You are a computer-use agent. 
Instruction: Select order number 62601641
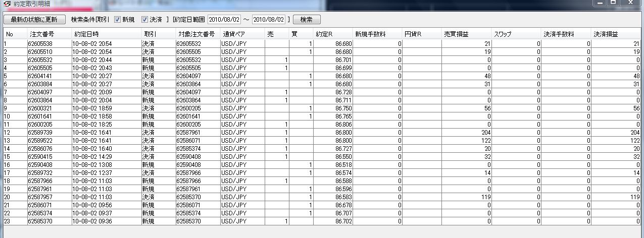pyautogui.click(x=40, y=116)
